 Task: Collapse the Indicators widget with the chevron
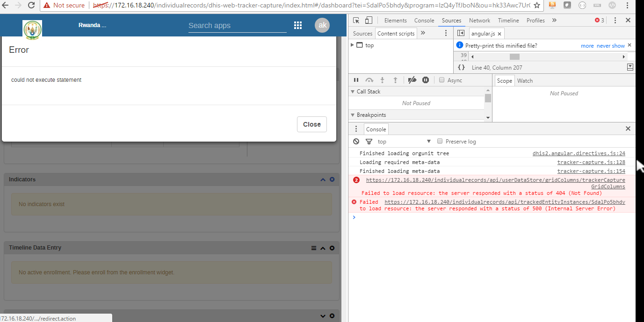click(x=323, y=179)
